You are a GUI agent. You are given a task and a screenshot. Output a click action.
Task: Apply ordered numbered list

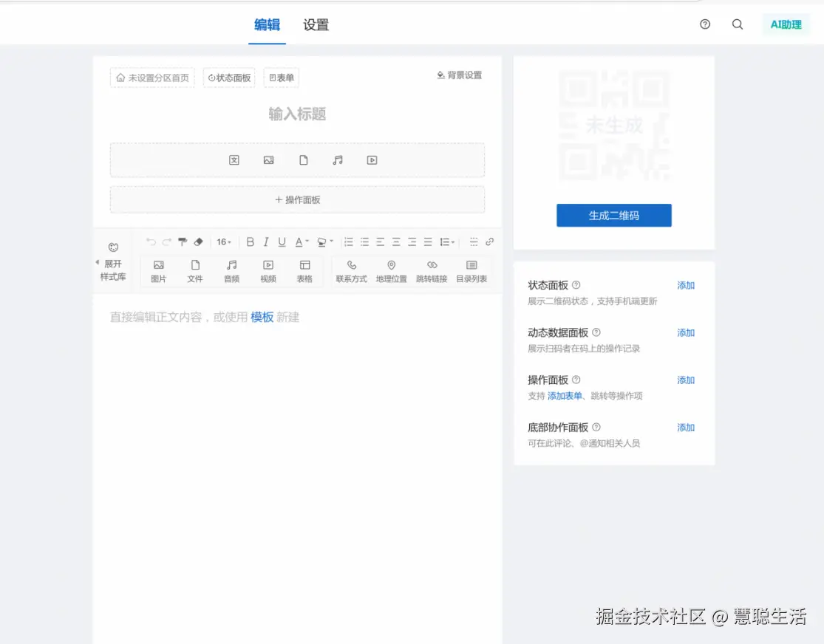(x=348, y=241)
